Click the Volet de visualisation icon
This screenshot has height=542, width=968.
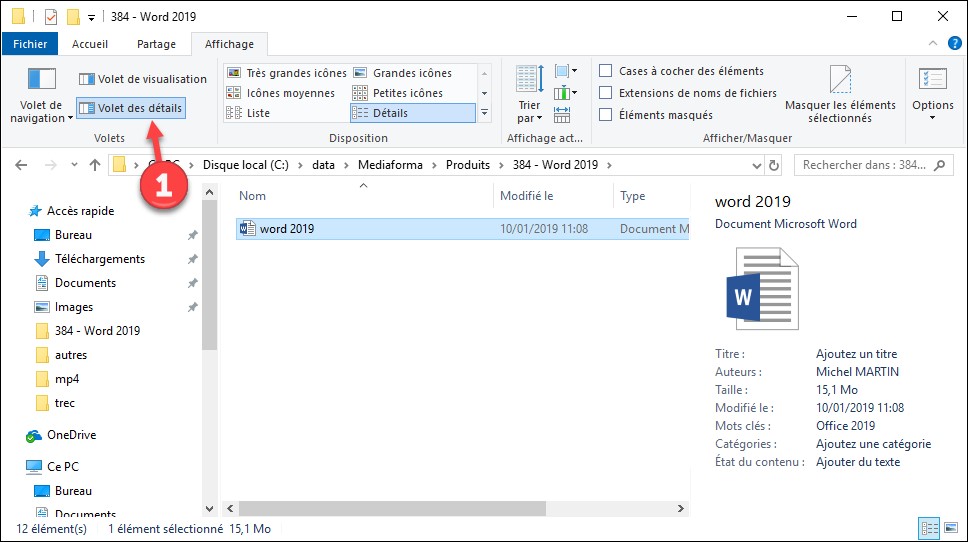pyautogui.click(x=87, y=79)
